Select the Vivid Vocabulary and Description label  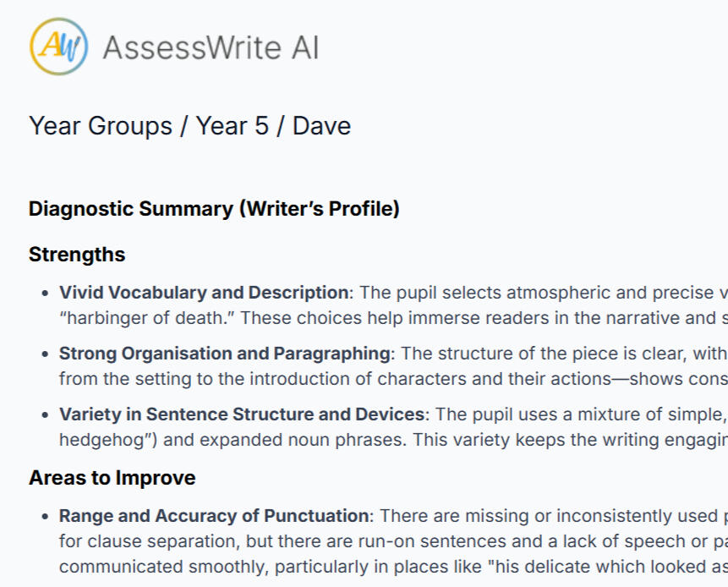click(203, 293)
